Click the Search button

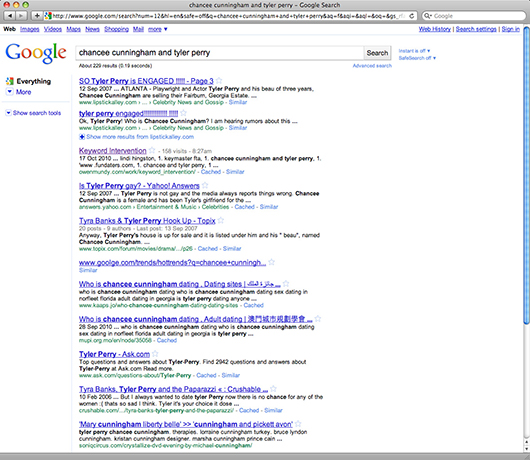pos(377,53)
